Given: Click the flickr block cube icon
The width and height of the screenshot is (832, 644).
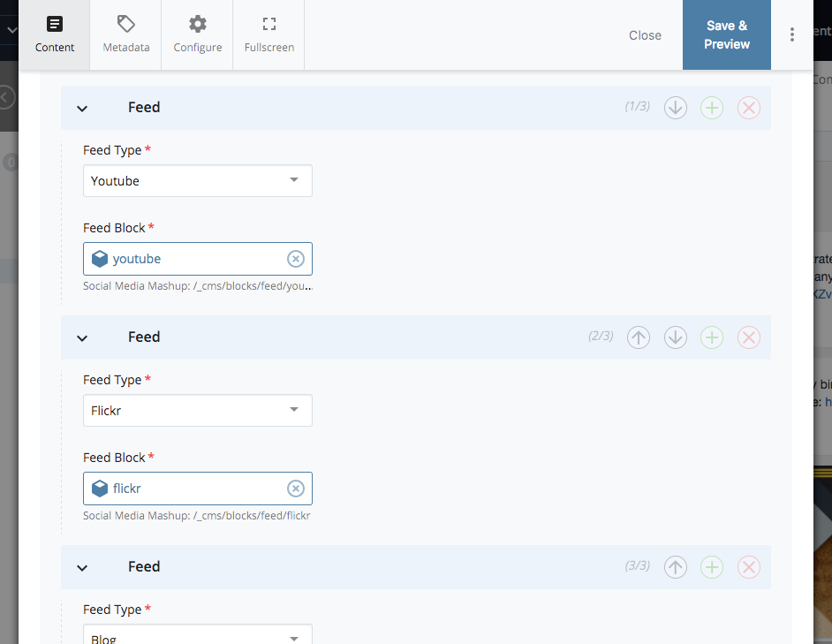Looking at the screenshot, I should 100,489.
